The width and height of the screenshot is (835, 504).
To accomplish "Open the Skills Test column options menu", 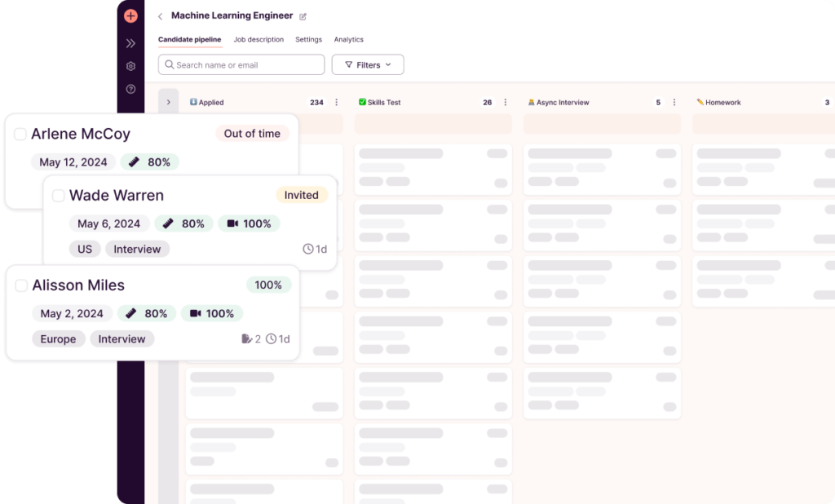I will (506, 102).
